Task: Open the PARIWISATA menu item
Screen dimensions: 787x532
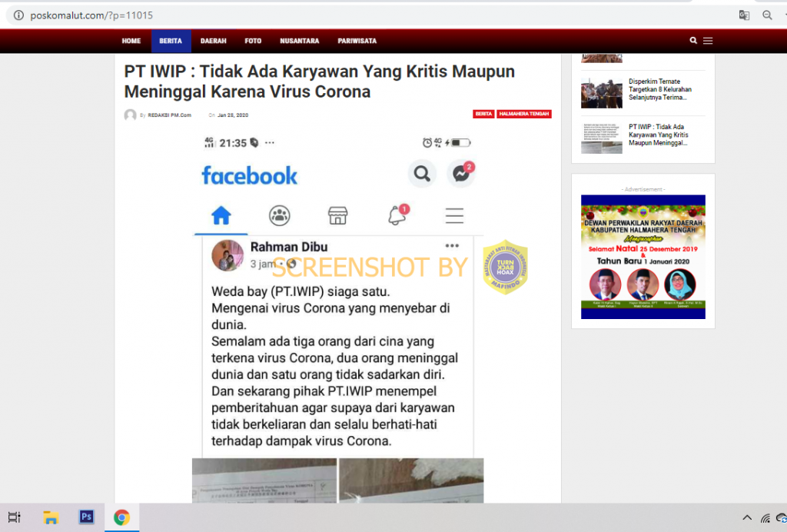Action: 357,42
